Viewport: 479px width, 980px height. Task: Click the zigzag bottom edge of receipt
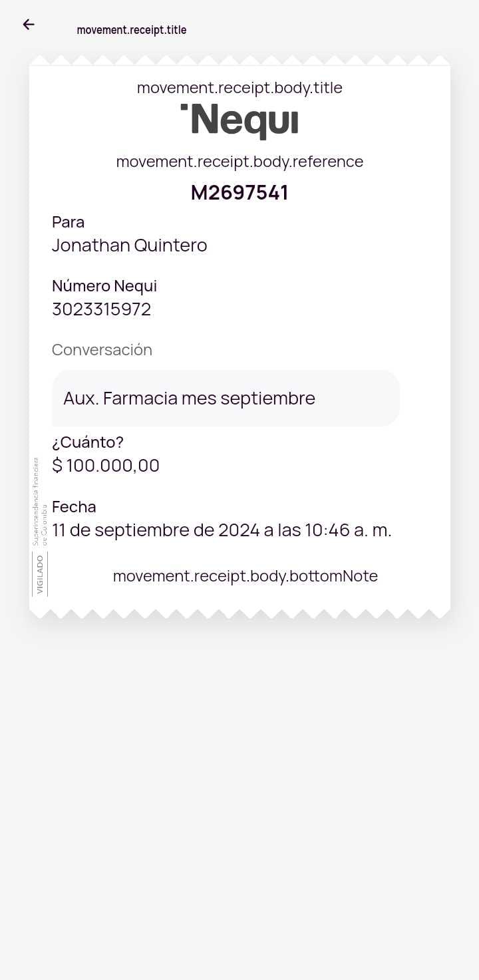coord(239,613)
